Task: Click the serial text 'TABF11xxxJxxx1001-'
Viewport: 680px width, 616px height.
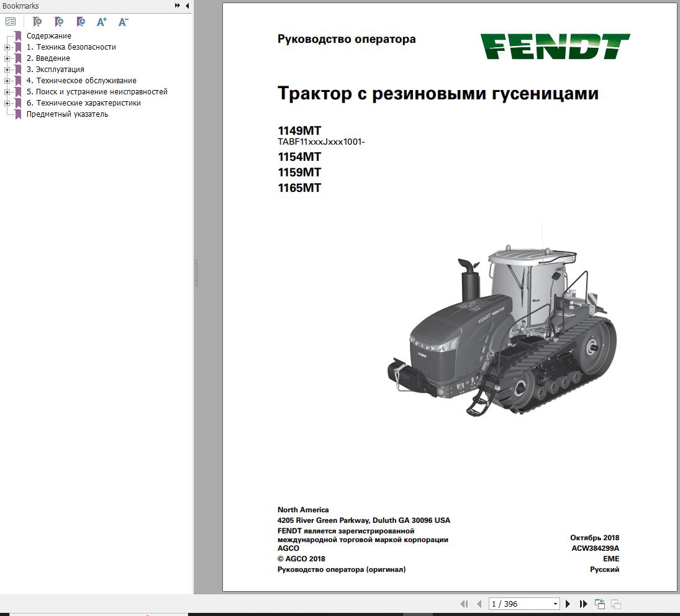Action: [321, 142]
